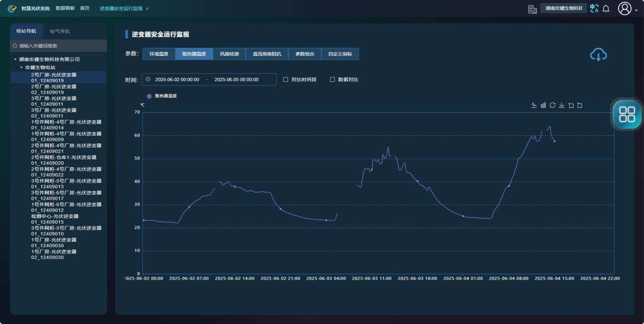Check the 数据对比 checkbox
This screenshot has width=644, height=324.
point(333,79)
